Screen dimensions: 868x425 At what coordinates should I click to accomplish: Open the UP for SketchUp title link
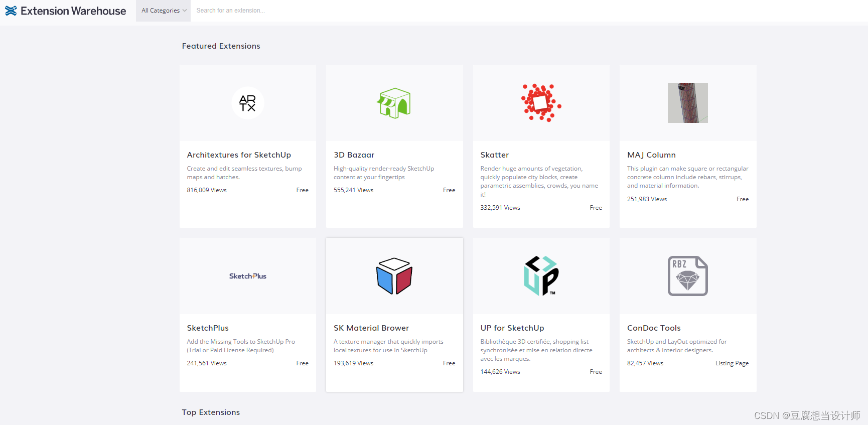coord(512,328)
